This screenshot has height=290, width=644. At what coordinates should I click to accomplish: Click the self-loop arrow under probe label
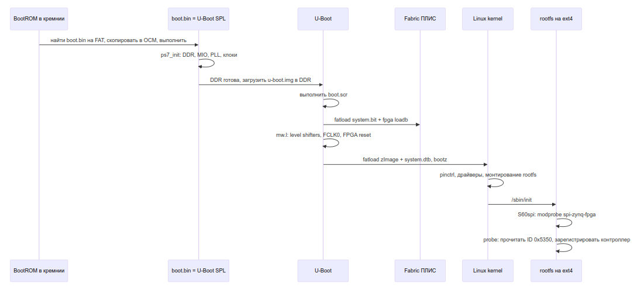coord(564,248)
